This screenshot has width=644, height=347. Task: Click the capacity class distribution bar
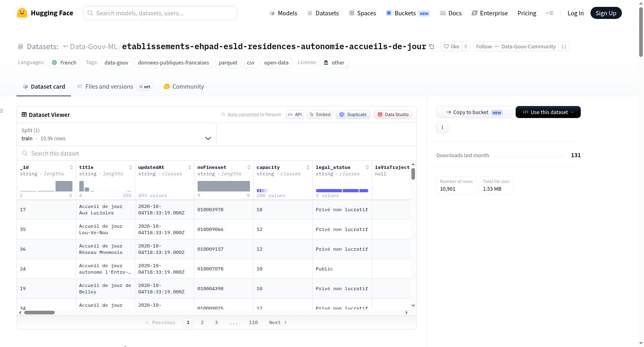tap(262, 191)
